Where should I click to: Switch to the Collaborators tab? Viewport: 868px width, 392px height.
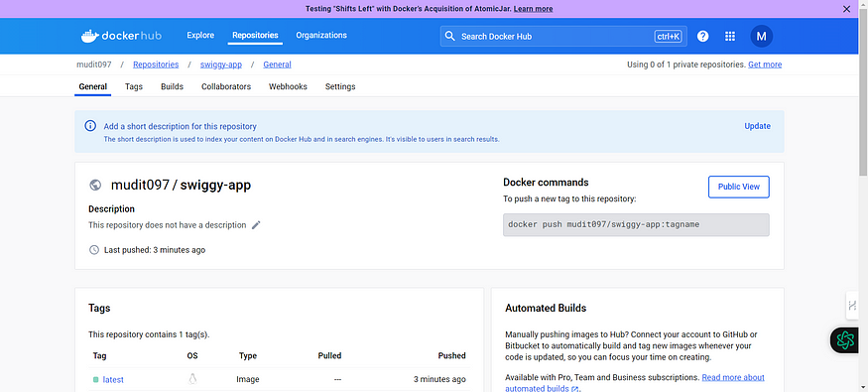226,86
